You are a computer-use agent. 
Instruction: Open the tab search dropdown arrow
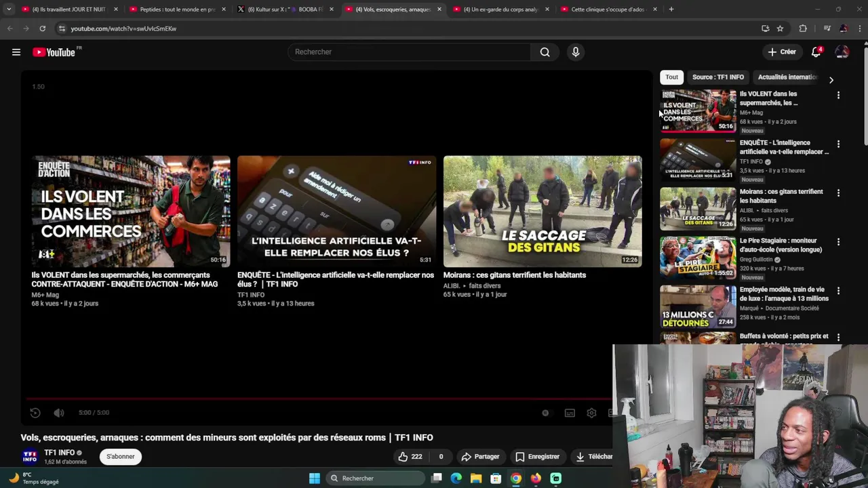coord(8,9)
